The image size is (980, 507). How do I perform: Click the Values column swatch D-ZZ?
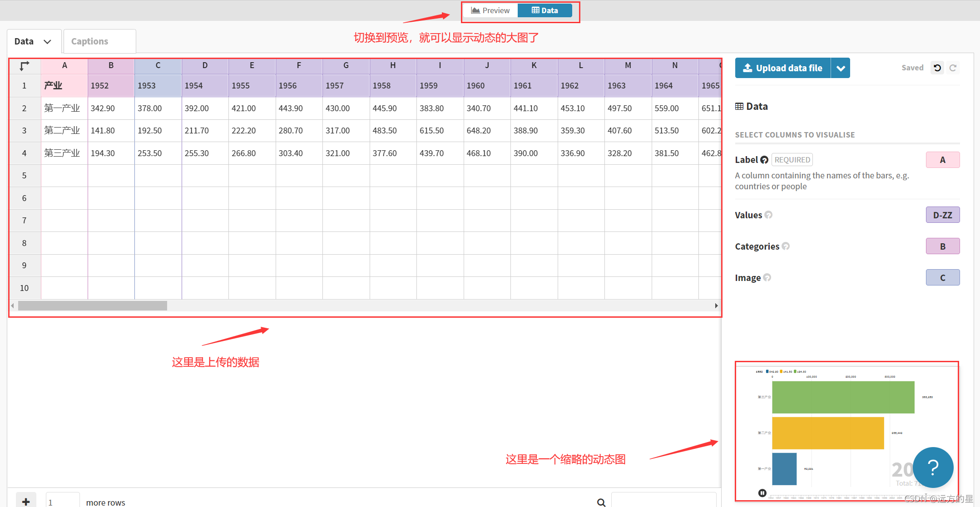(x=942, y=215)
